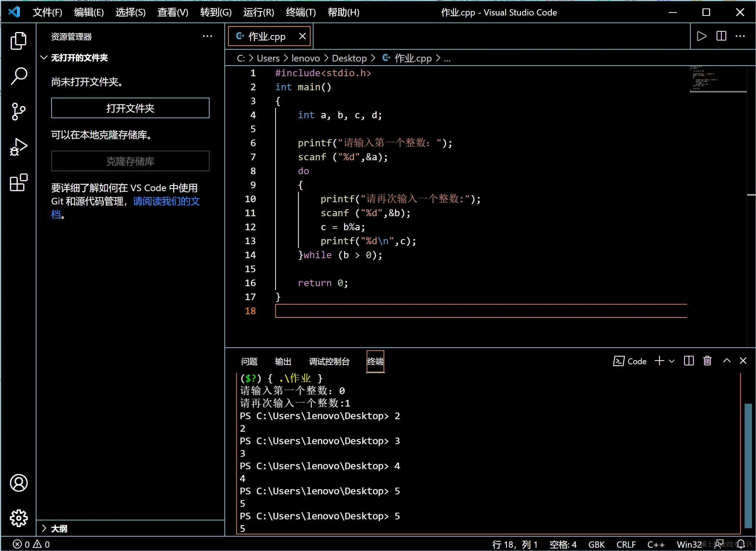The width and height of the screenshot is (756, 551).
Task: Maximize the terminal panel size
Action: click(727, 361)
